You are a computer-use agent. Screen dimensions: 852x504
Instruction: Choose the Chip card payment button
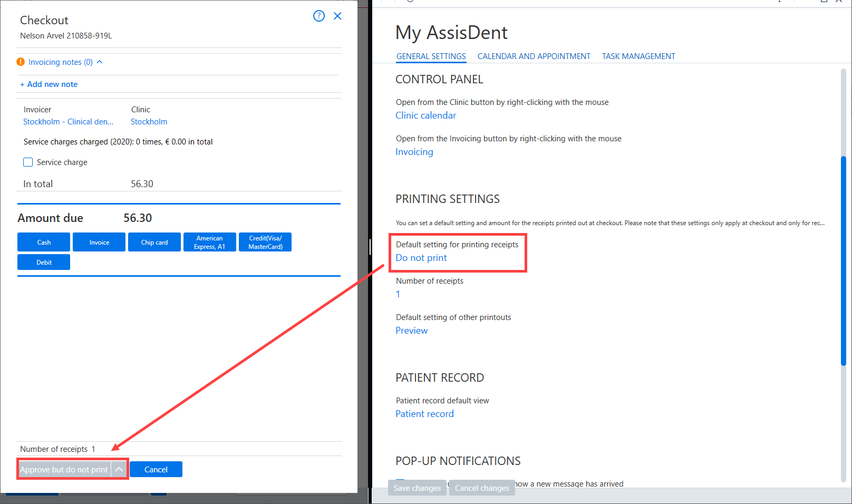(154, 242)
